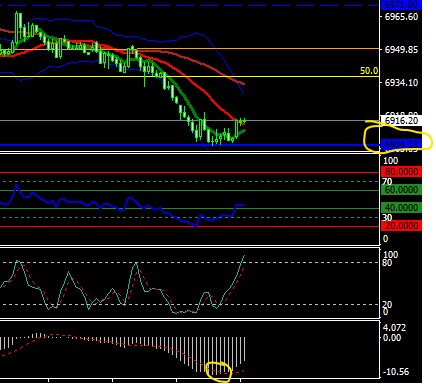Select the green 40.0000 RSI level label
The width and height of the screenshot is (436, 384).
tap(401, 208)
